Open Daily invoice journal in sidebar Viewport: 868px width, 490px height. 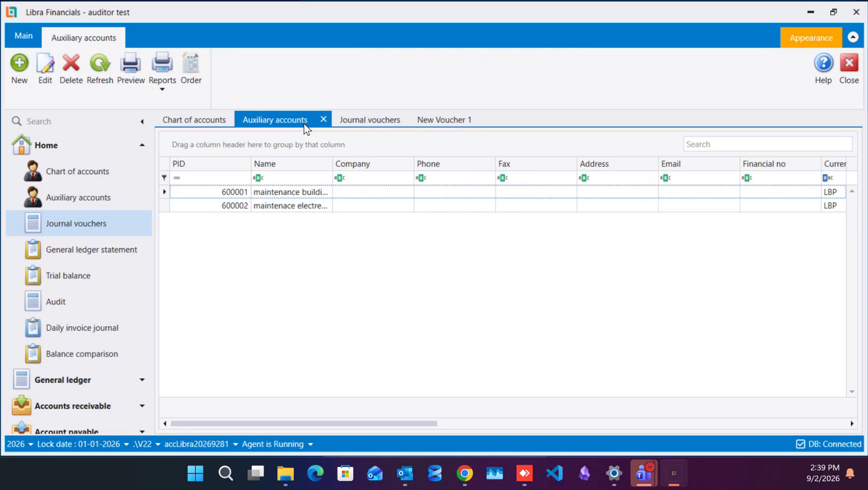pos(82,328)
